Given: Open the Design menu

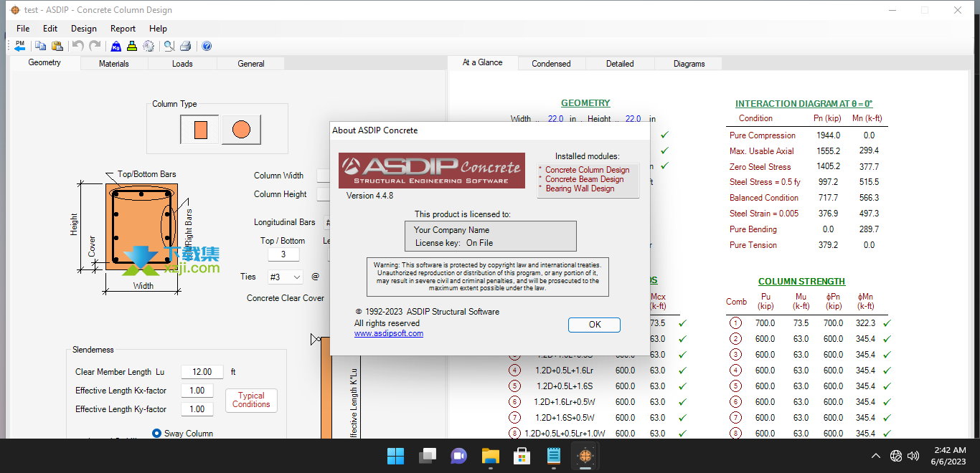Looking at the screenshot, I should click(84, 29).
